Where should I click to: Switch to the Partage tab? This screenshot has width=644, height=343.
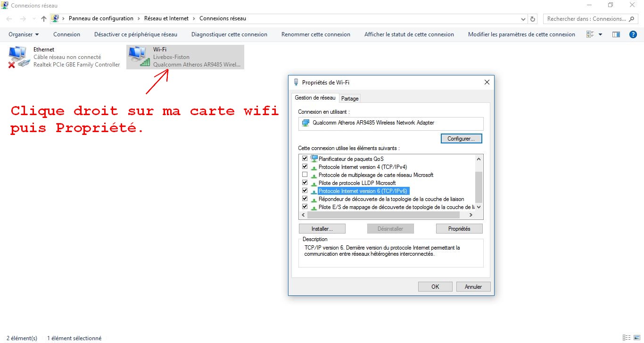click(350, 99)
